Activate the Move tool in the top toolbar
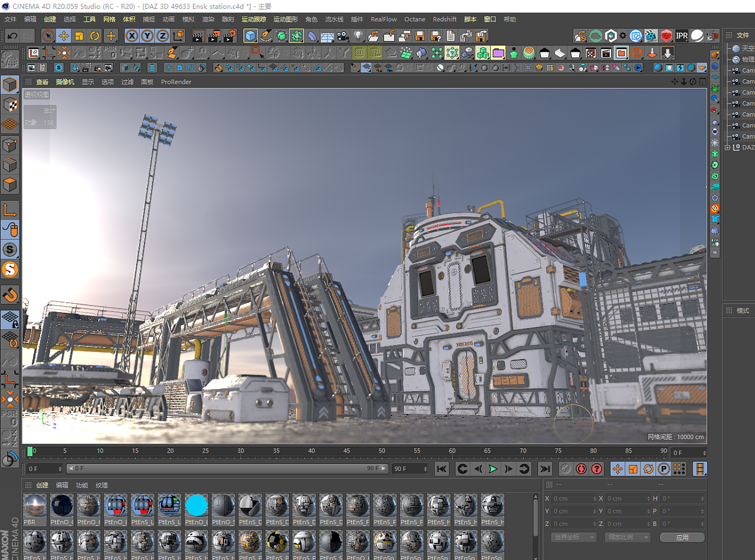Screen dimensions: 755x560 (x=64, y=36)
